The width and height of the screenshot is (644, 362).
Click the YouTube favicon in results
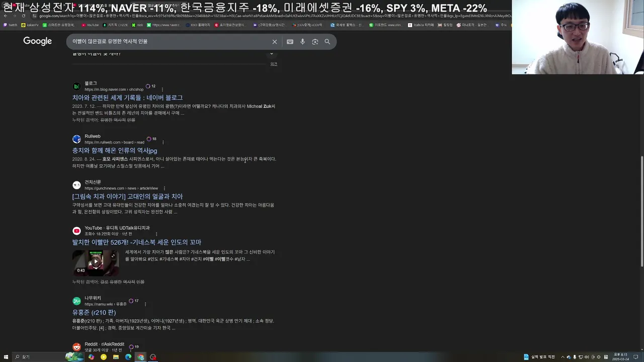coord(76,231)
